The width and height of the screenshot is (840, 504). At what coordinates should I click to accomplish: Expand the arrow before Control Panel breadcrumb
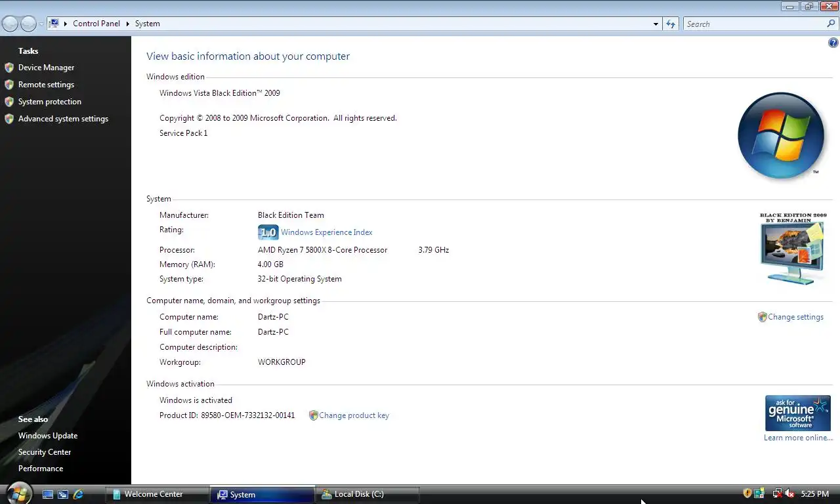[x=66, y=24]
